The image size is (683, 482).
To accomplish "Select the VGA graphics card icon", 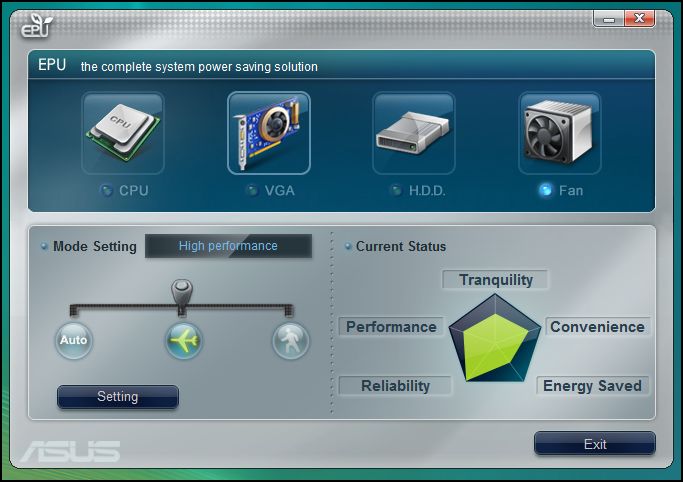I will click(269, 133).
